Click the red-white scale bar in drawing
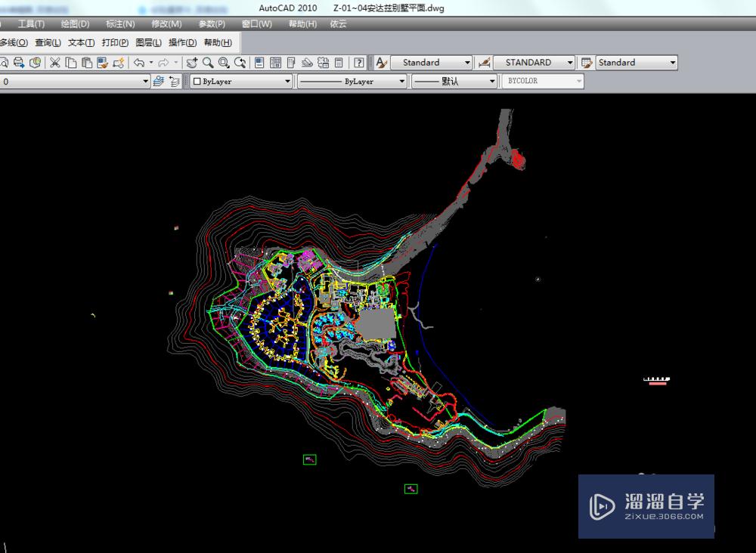Viewport: 756px width, 553px height. (x=657, y=381)
